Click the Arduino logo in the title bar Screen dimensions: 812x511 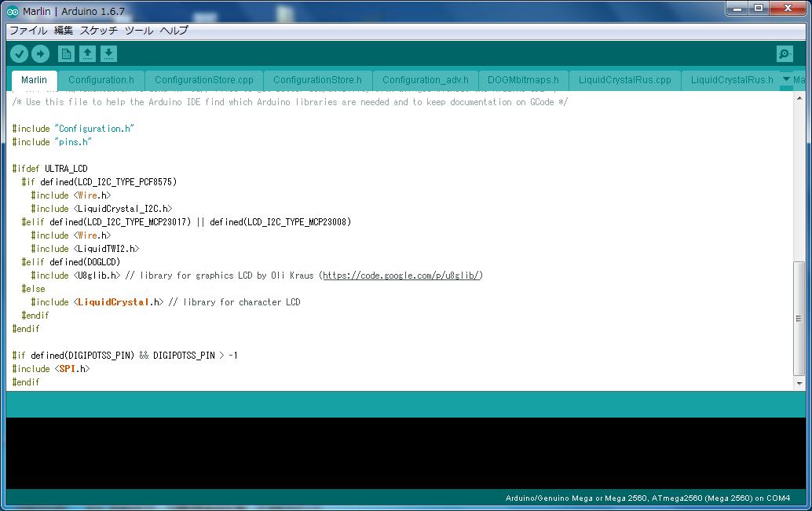click(13, 12)
